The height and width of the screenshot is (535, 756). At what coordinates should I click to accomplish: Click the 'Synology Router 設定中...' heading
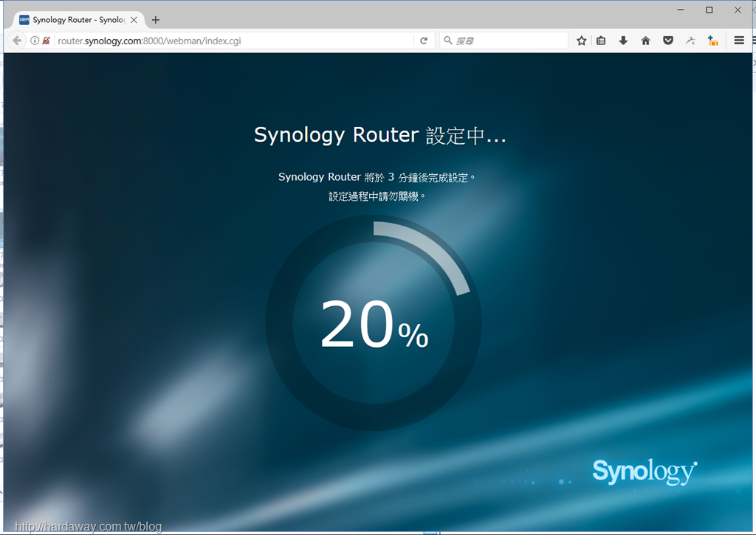coord(380,136)
